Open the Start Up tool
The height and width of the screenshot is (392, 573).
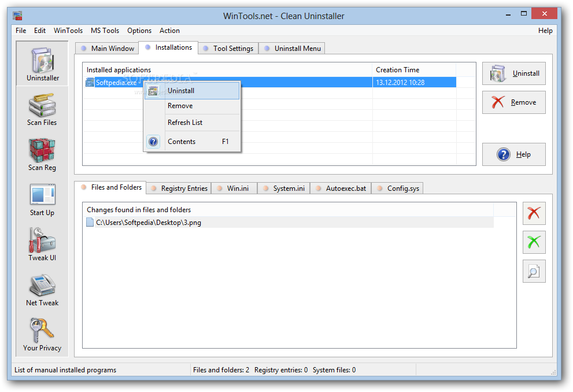pos(42,199)
